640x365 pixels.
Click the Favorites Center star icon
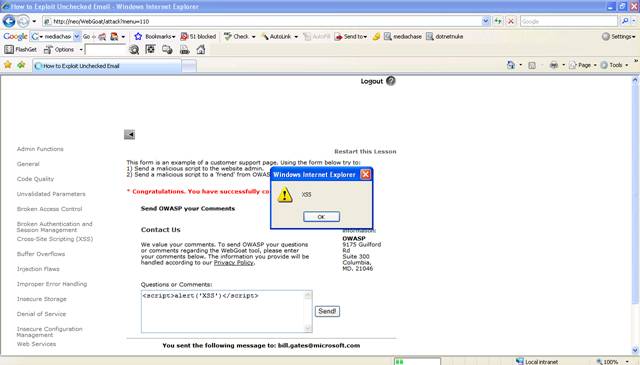8,65
